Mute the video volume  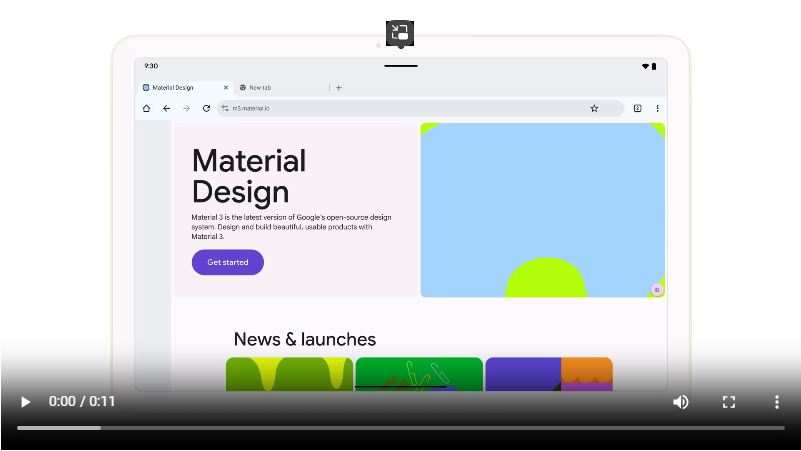pyautogui.click(x=681, y=402)
